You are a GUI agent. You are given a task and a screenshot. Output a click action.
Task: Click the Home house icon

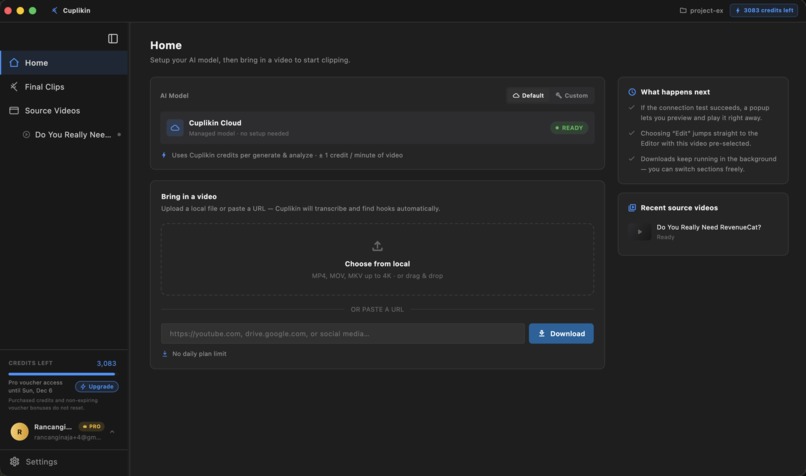[14, 63]
